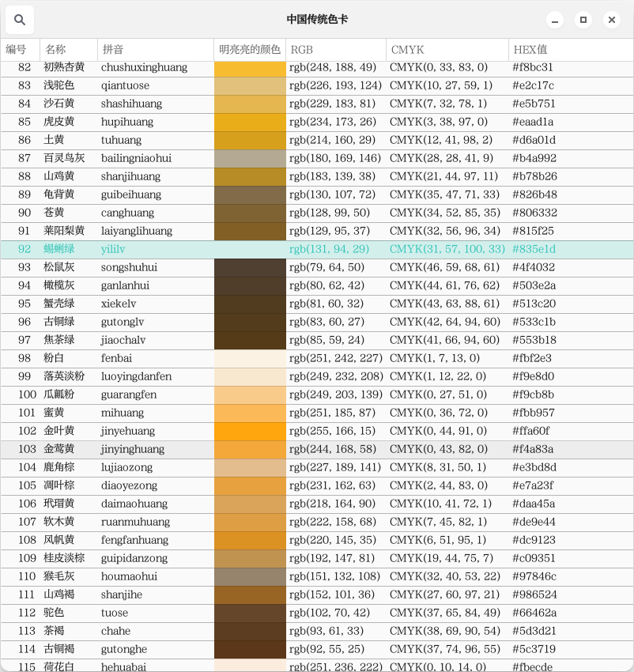This screenshot has width=634, height=672.
Task: Click pinyin cell chahe
Action: pyautogui.click(x=115, y=632)
